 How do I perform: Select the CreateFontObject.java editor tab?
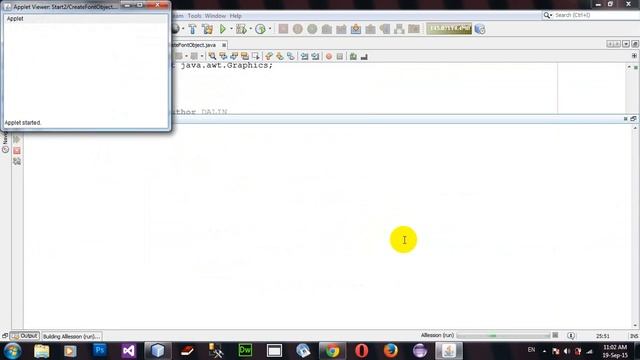[195, 45]
